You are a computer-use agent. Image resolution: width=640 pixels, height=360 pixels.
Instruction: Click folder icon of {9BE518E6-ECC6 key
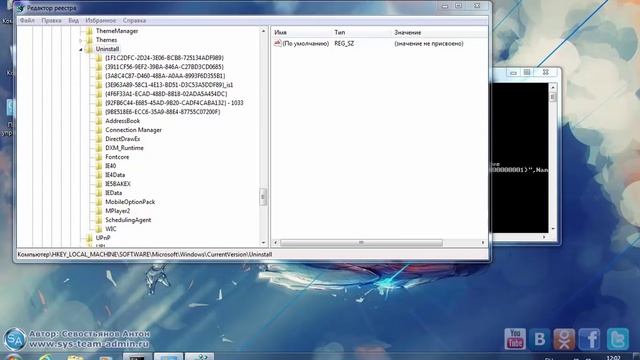[99, 112]
